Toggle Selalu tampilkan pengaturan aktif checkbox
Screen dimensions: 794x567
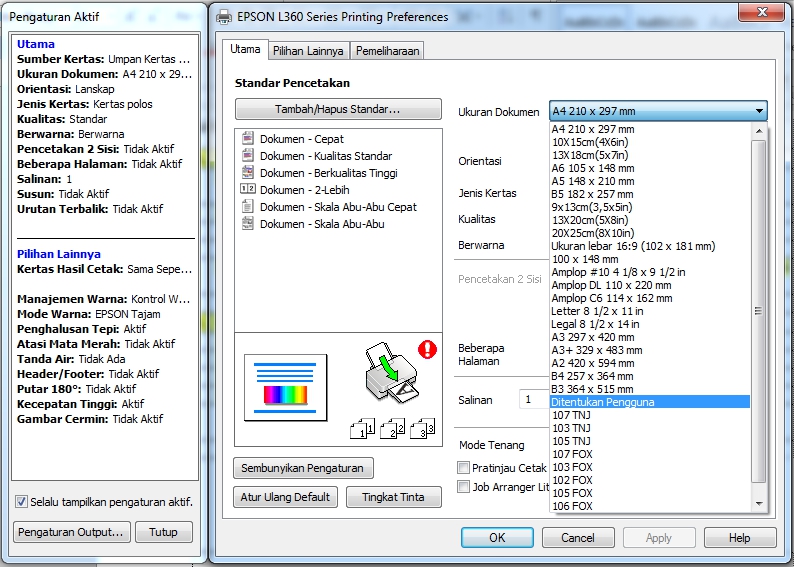click(x=21, y=502)
